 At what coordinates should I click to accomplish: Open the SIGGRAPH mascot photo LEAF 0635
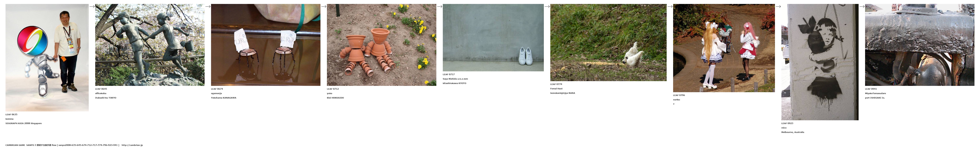click(x=47, y=57)
